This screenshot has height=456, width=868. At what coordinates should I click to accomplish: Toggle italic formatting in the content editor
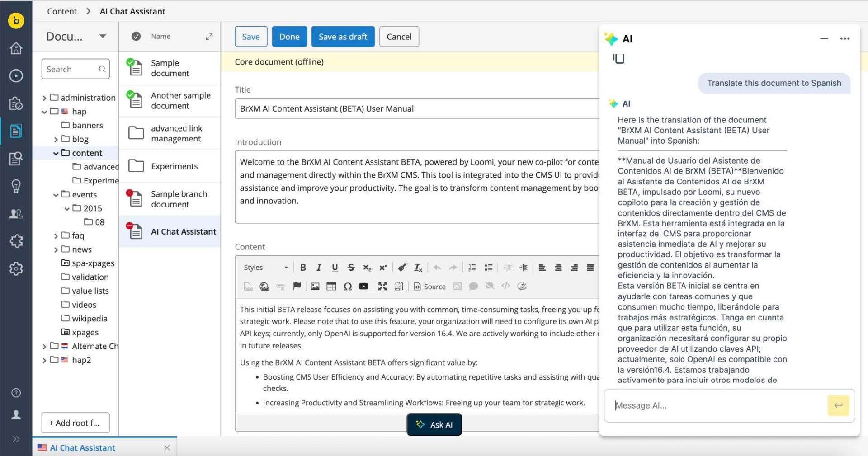coord(319,268)
